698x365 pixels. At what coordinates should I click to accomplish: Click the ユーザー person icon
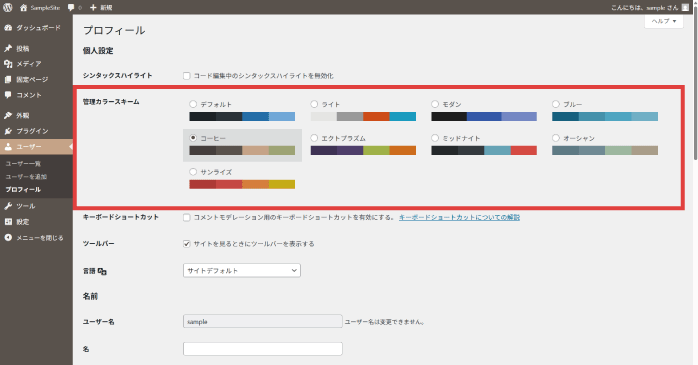8,146
